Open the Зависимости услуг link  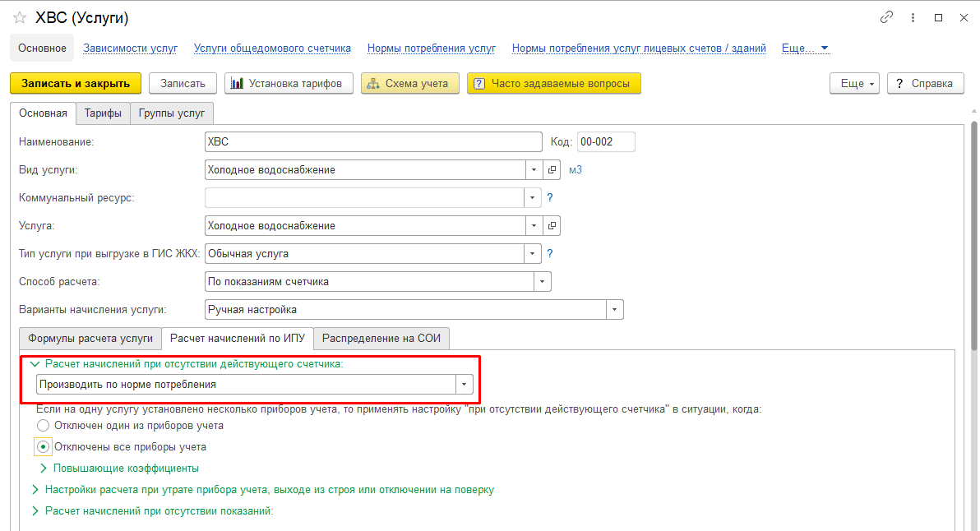[x=130, y=48]
